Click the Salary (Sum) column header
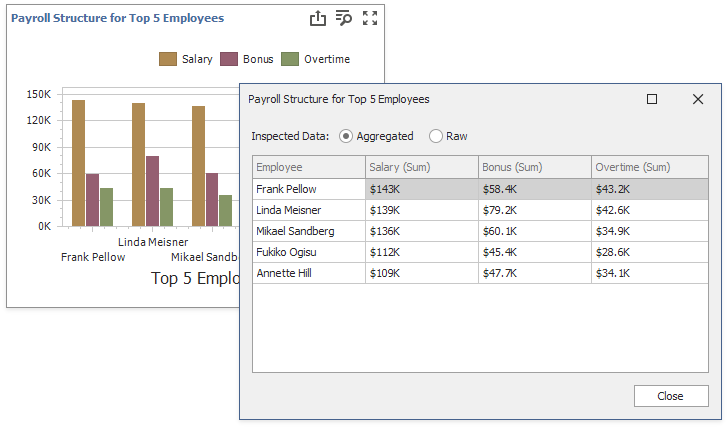The height and width of the screenshot is (428, 728). 421,167
